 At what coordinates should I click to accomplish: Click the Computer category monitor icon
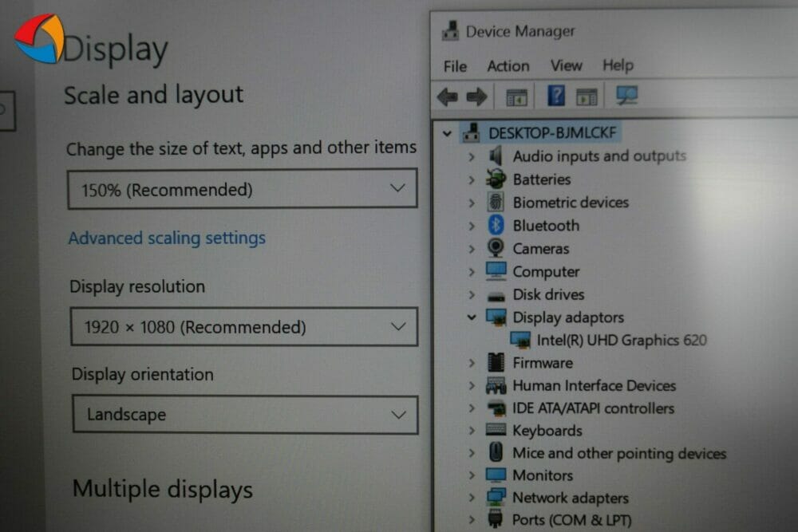coord(496,271)
